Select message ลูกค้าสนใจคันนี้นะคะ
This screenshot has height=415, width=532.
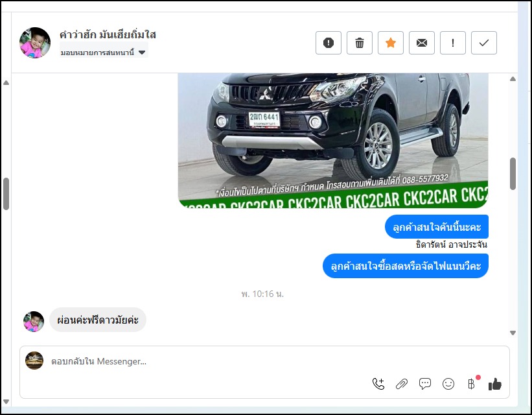pos(437,226)
